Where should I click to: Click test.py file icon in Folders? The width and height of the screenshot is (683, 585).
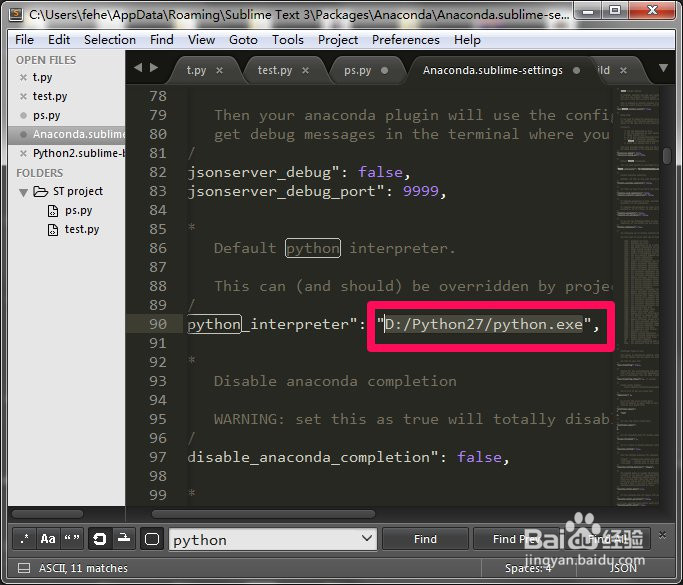point(53,230)
